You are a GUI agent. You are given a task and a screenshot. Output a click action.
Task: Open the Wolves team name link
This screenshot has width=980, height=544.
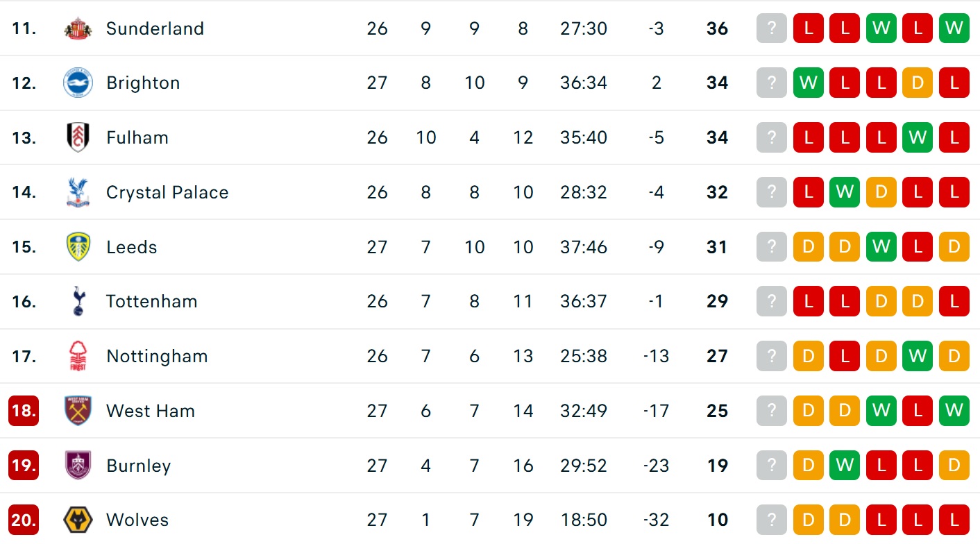point(139,520)
